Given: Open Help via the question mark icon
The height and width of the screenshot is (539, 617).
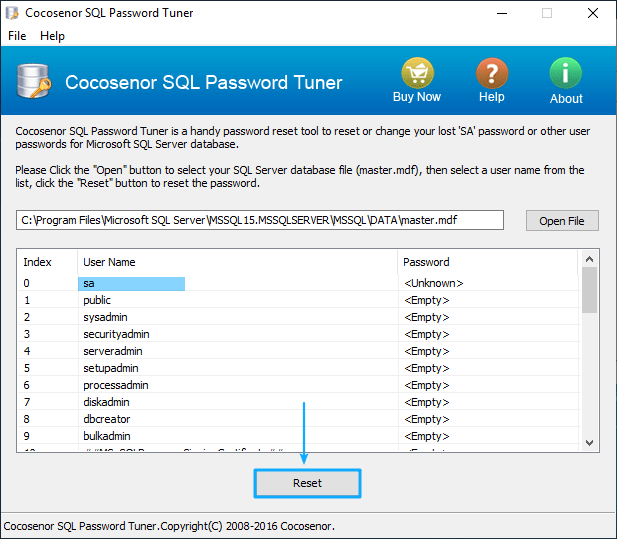Looking at the screenshot, I should coord(492,73).
